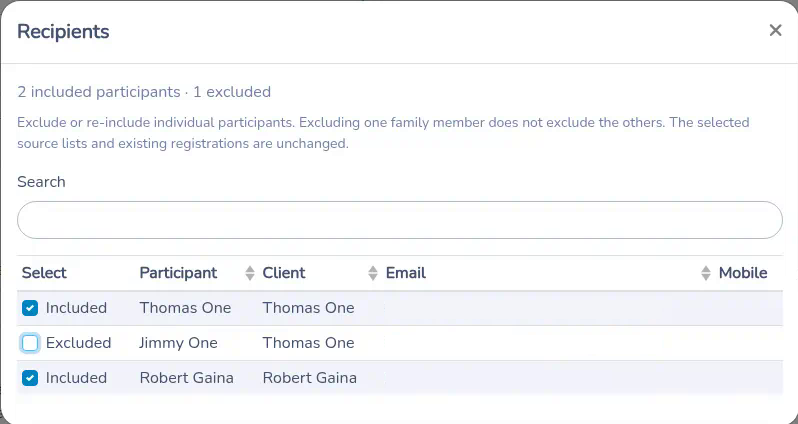Click the Mobile column header label
The height and width of the screenshot is (424, 798).
743,273
